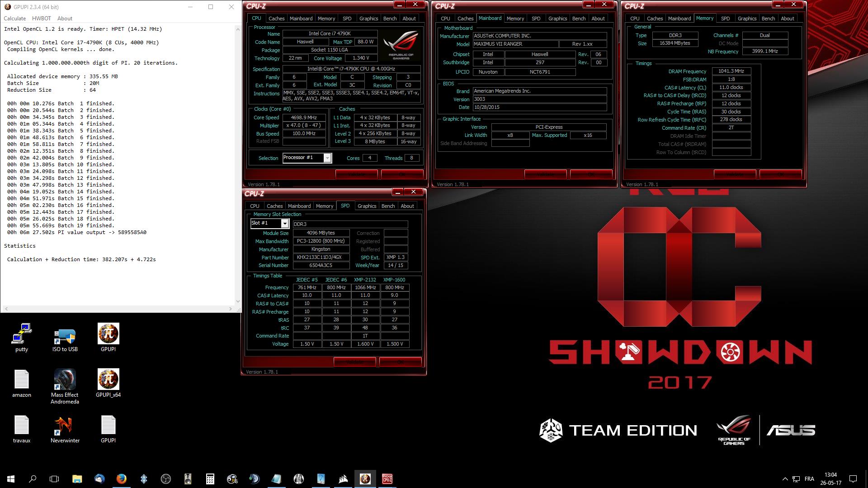Screen dimensions: 868x488
Task: Expand the Slot #1 memory slot dropdown
Action: pyautogui.click(x=285, y=223)
